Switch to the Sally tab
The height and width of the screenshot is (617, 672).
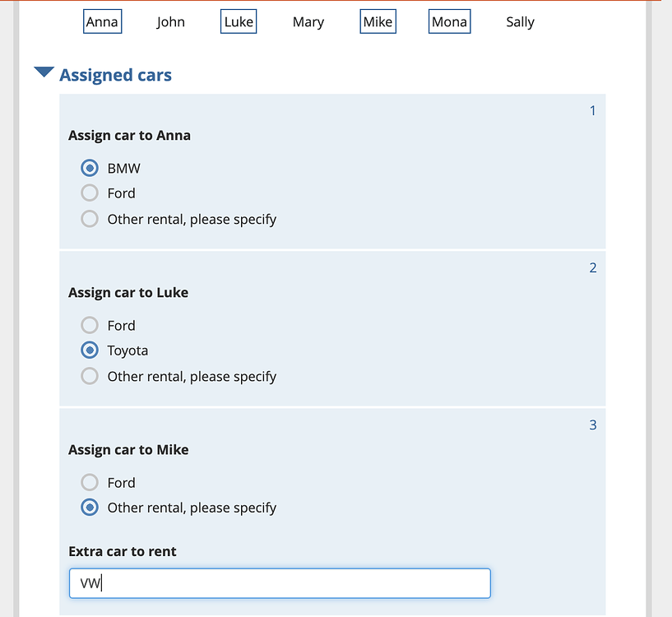coord(520,21)
